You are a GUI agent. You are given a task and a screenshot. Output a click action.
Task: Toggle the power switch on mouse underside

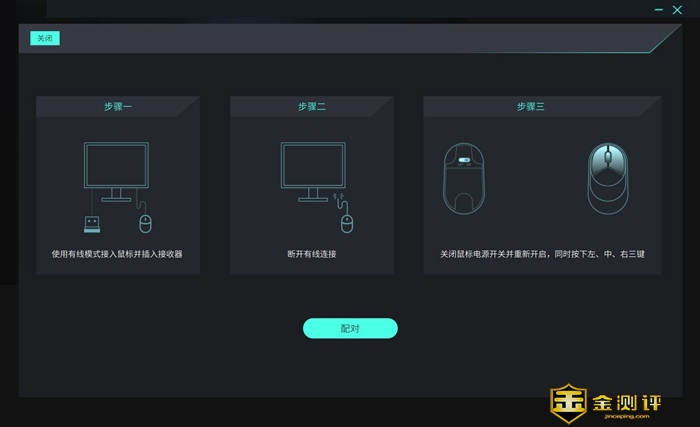pos(464,160)
